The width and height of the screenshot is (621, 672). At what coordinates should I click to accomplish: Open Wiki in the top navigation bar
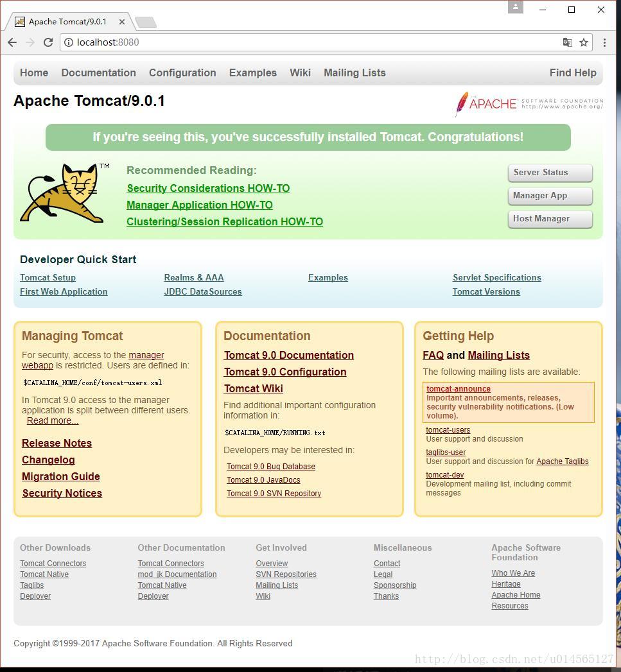click(300, 73)
